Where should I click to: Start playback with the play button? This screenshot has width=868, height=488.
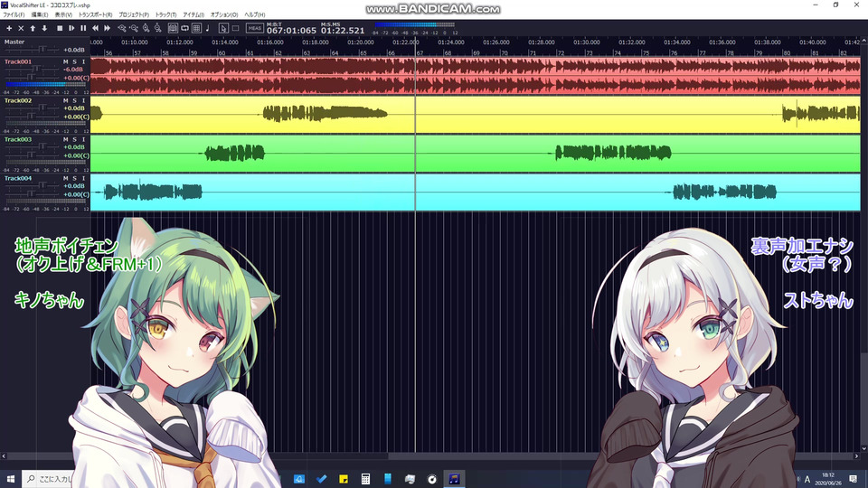point(71,28)
